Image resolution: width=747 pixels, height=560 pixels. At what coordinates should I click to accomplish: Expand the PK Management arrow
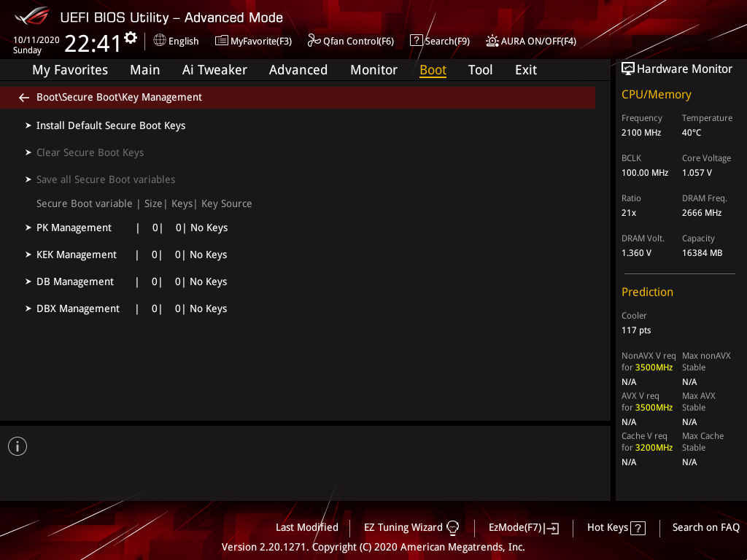point(28,228)
